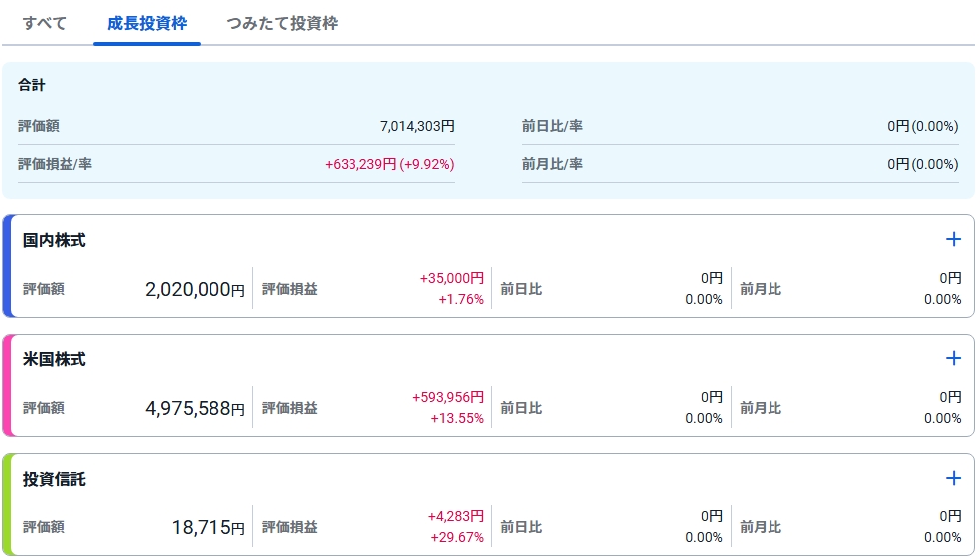
Task: Open the つみたて投資枠 tab
Action: coord(282,23)
